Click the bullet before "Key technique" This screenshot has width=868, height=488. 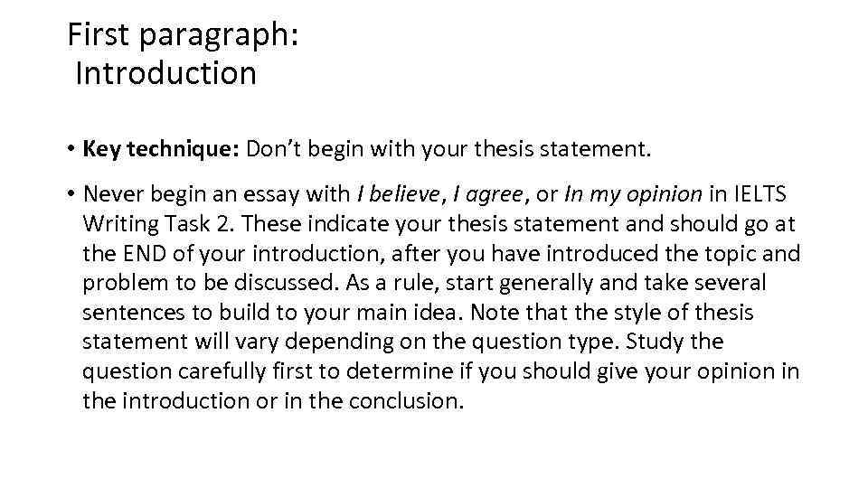(71, 148)
